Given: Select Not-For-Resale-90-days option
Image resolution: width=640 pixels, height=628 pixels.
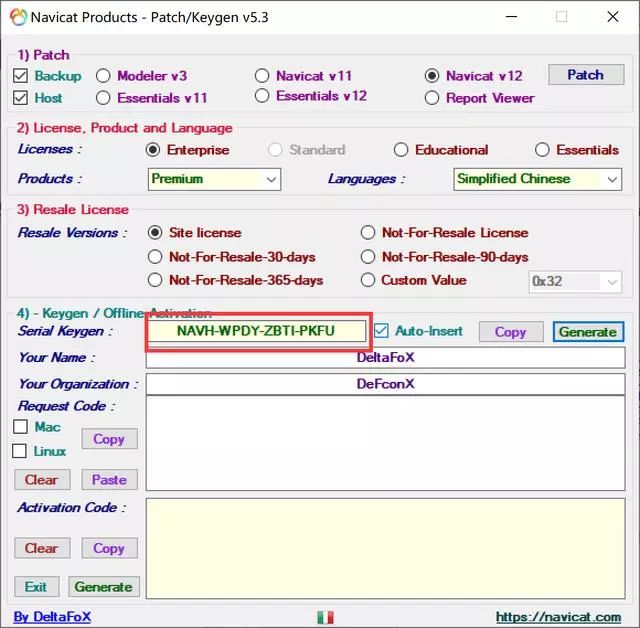Looking at the screenshot, I should [367, 257].
